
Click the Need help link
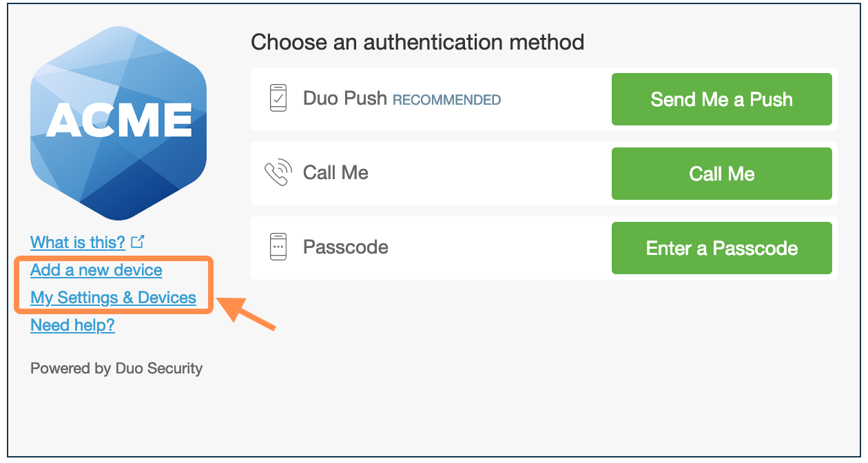(72, 325)
